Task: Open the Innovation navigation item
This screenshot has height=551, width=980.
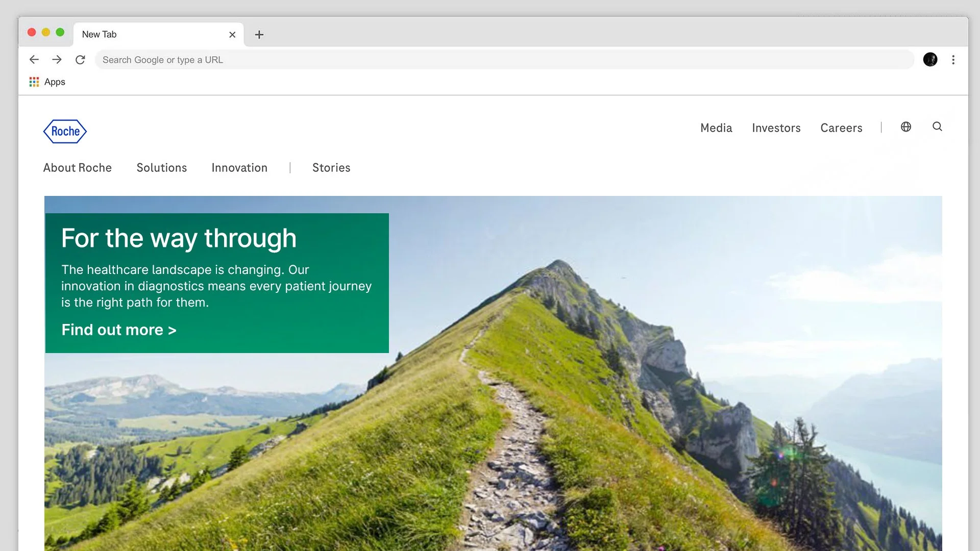Action: click(239, 168)
